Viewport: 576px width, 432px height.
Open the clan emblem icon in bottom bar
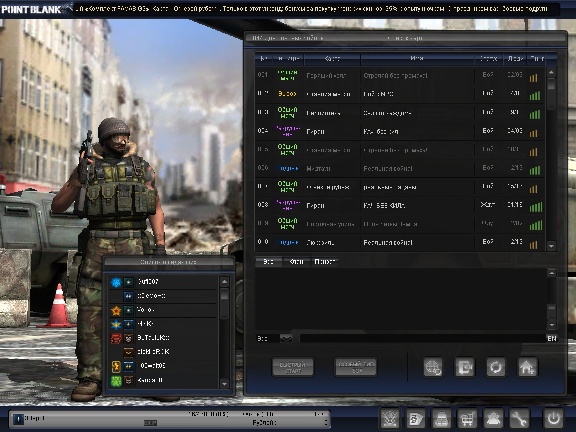[390, 418]
